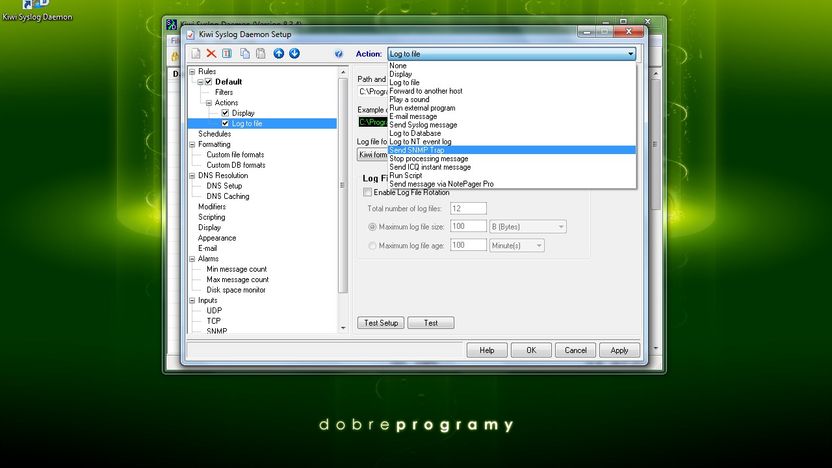Screen dimensions: 832x468
Task: Select Filters in the rules tree
Action: [x=224, y=92]
